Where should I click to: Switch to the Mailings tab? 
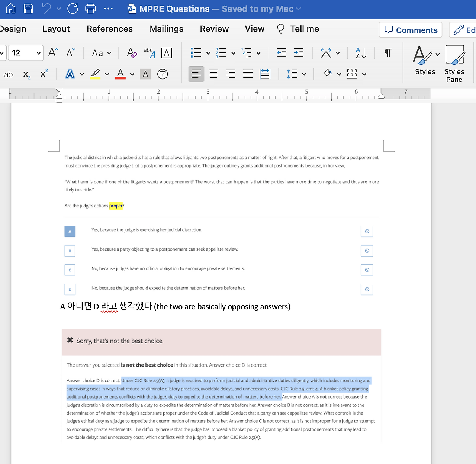click(x=166, y=29)
